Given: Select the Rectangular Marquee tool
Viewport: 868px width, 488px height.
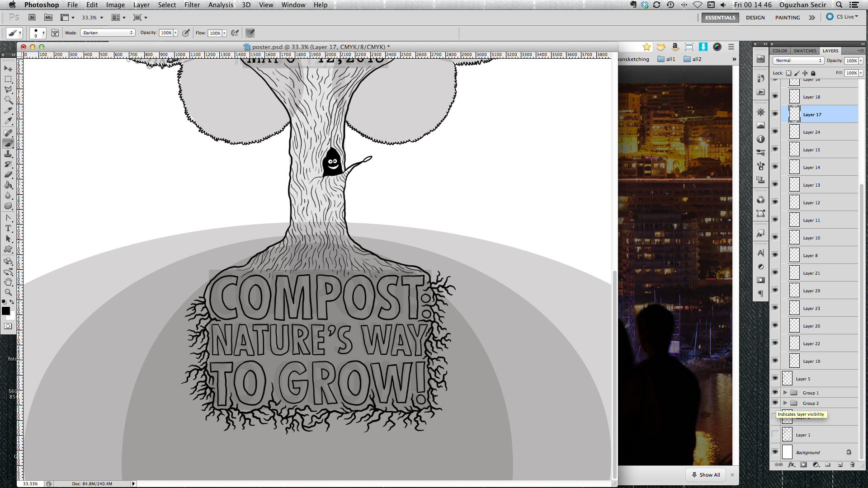Looking at the screenshot, I should [8, 79].
